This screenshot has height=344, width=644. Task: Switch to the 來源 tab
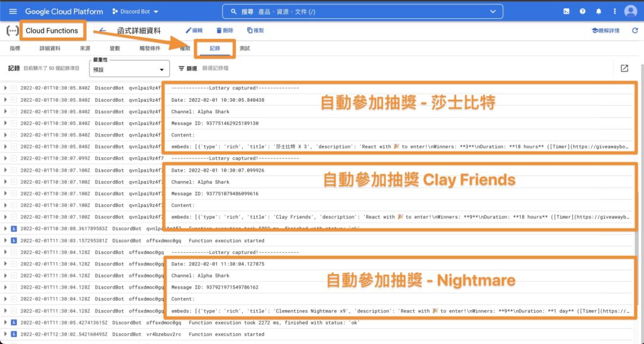[x=85, y=48]
